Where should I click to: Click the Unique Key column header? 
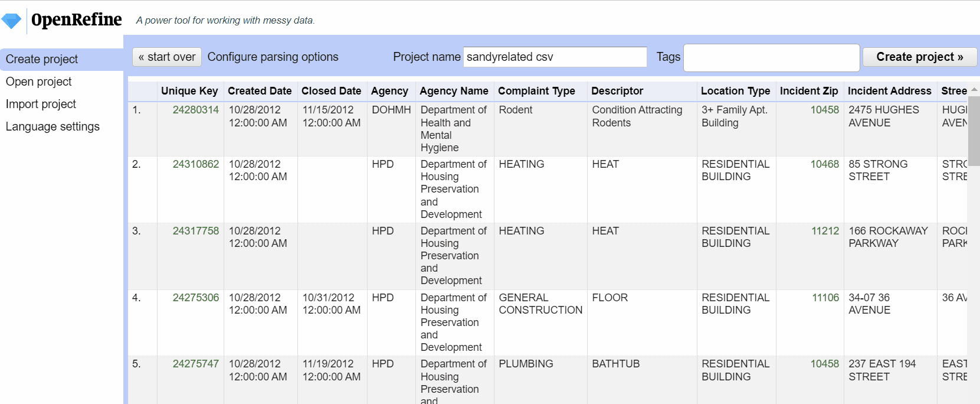tap(189, 91)
